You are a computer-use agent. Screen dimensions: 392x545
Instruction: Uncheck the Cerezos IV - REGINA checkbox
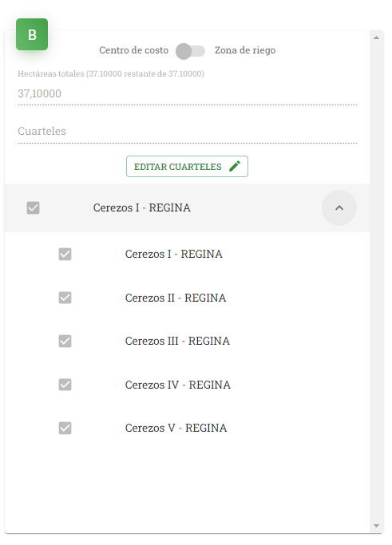65,385
